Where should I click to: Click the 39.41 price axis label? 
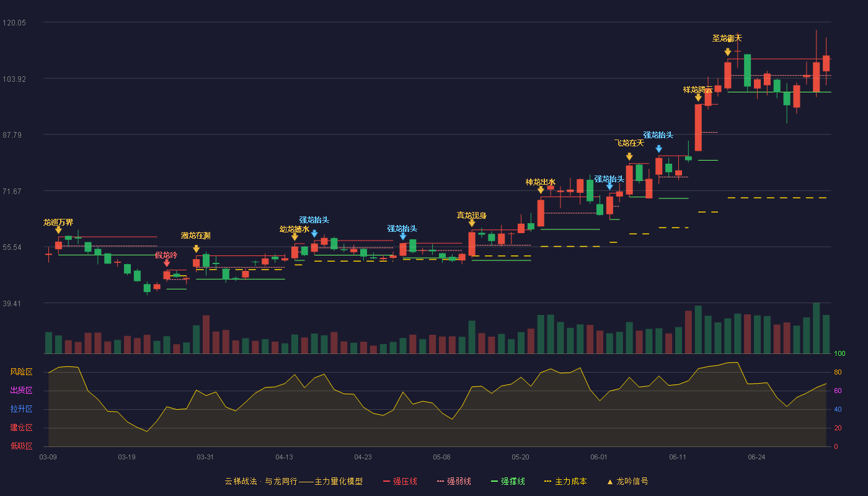12,304
